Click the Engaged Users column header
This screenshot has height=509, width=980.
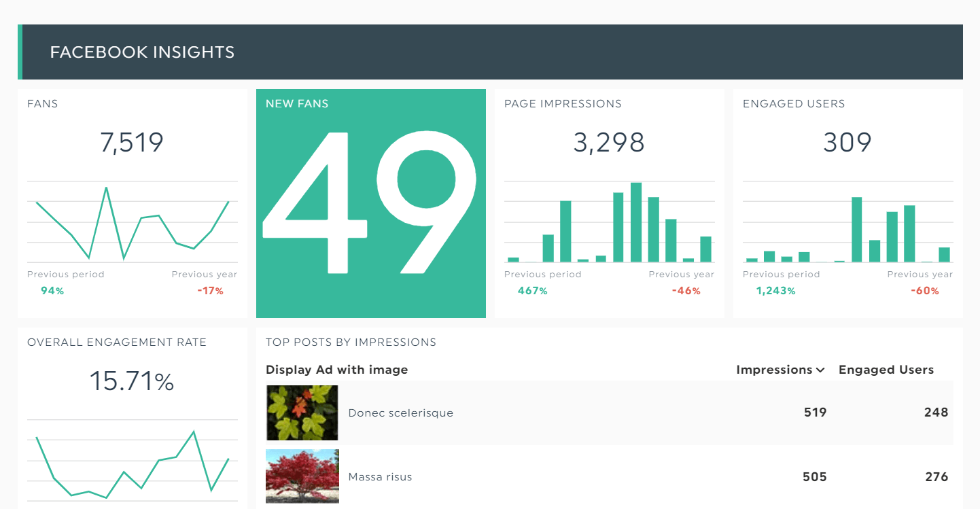pyautogui.click(x=886, y=370)
